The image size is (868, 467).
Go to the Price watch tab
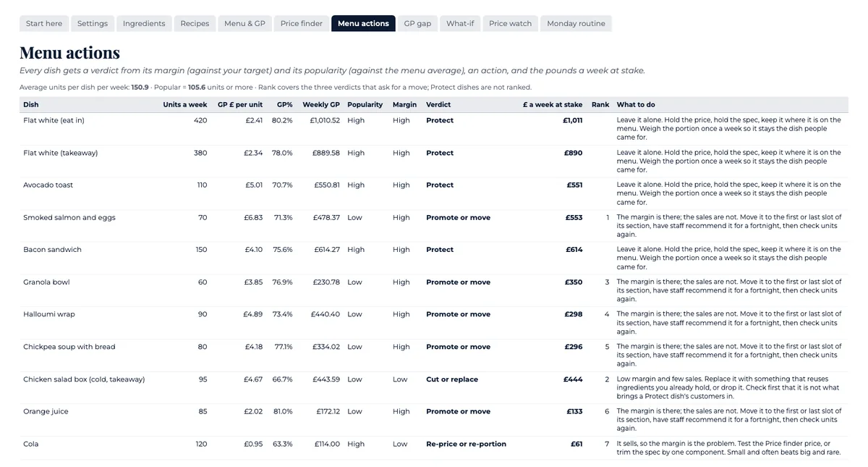tap(510, 23)
